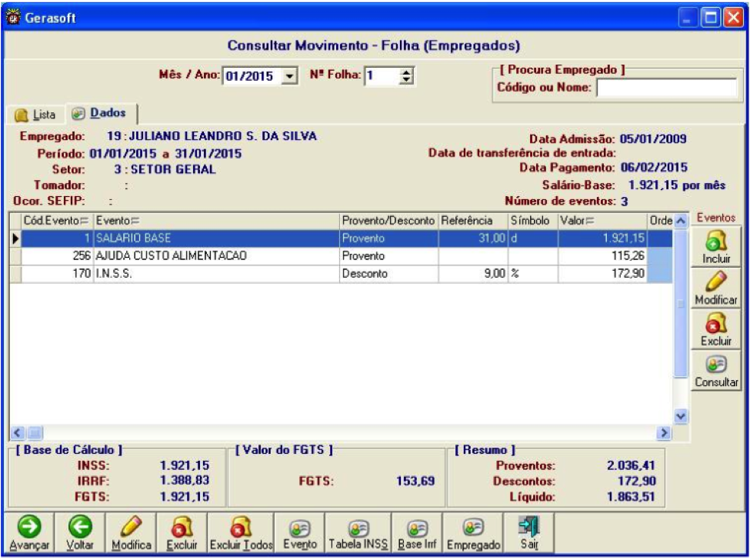Image resolution: width=750 pixels, height=560 pixels.
Task: Click the horizontal scroll left arrow
Action: (17, 433)
